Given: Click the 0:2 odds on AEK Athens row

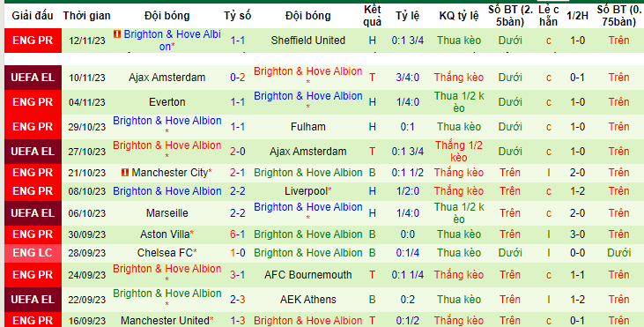Looking at the screenshot, I should (x=407, y=300).
